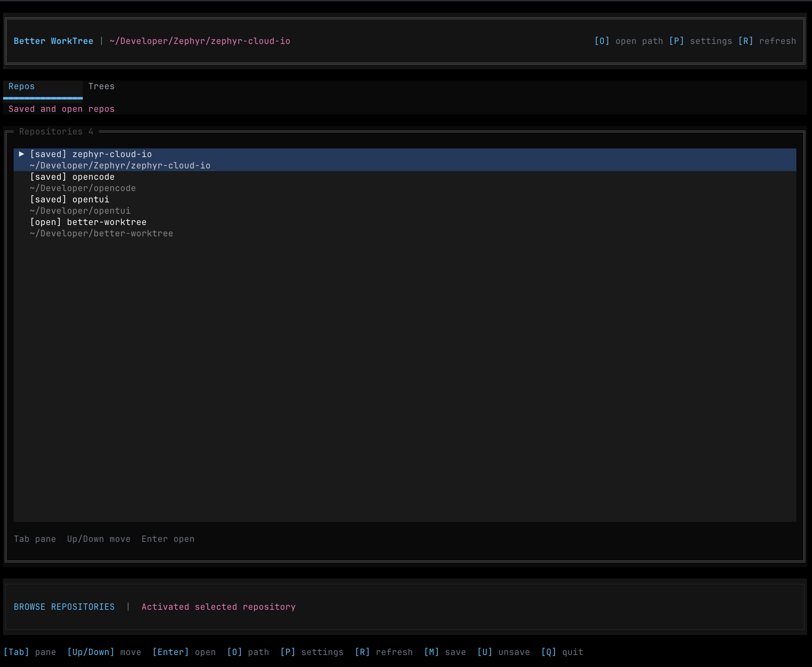Select the [saved] opencode repository entry
The width and height of the screenshot is (812, 667).
click(72, 177)
